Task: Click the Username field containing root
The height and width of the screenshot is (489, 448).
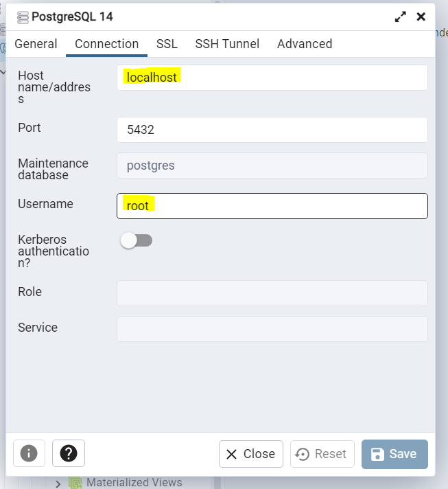Action: coord(272,206)
